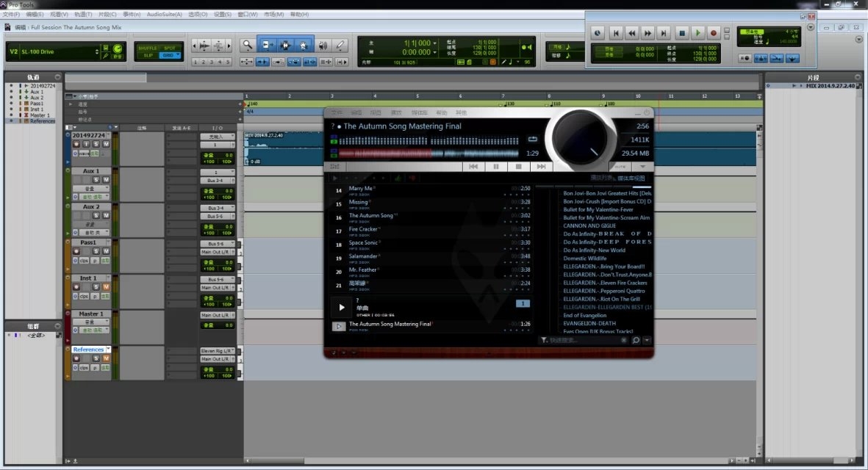The width and height of the screenshot is (868, 470).
Task: Enable SPOT edit mode
Action: click(x=169, y=48)
